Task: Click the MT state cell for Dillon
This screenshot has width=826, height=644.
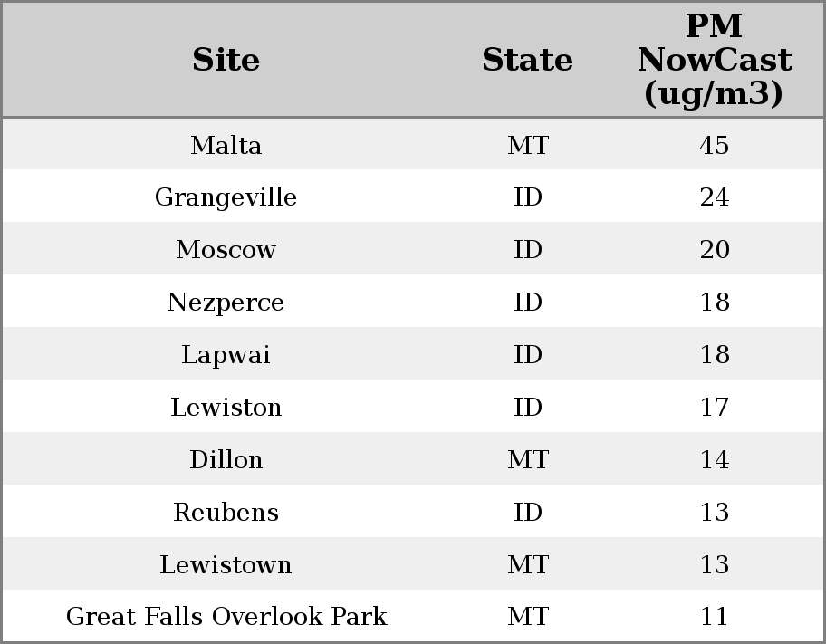Action: point(527,460)
